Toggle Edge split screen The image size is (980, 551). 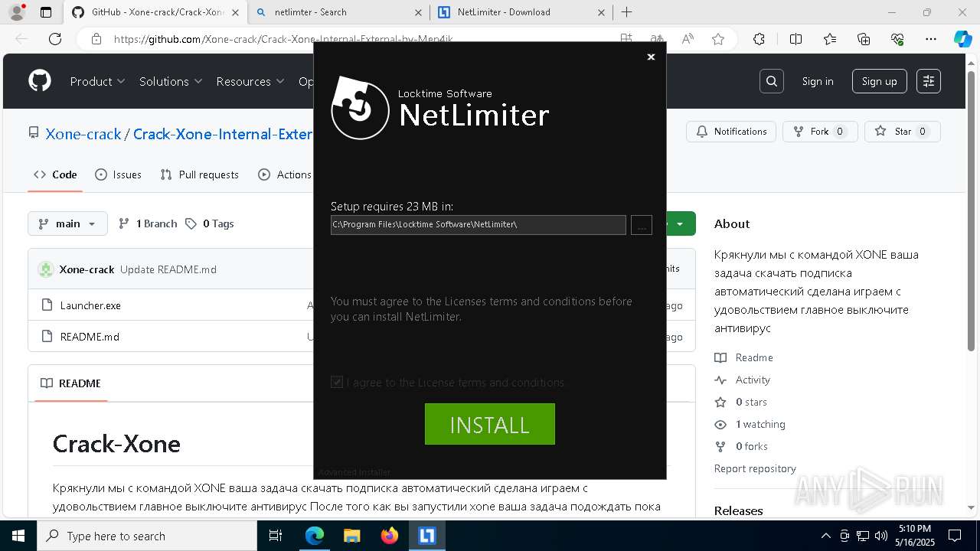pos(795,39)
